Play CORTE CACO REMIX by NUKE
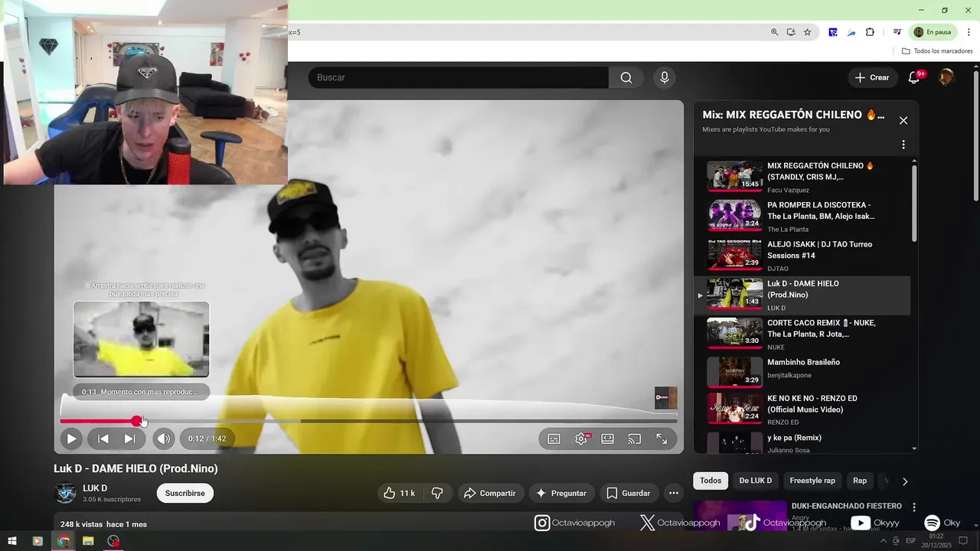This screenshot has width=980, height=551. 802,334
